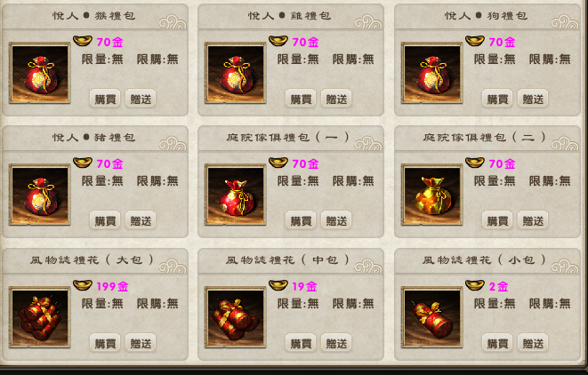Buy the 悅人 猴禮包 with 購買
Viewport: 588px width, 375px height.
[x=105, y=99]
